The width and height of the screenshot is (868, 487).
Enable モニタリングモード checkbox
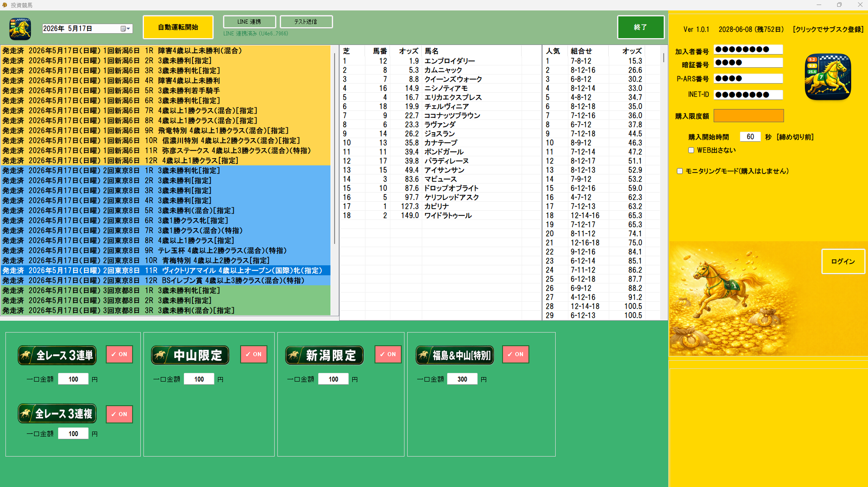[x=680, y=171]
